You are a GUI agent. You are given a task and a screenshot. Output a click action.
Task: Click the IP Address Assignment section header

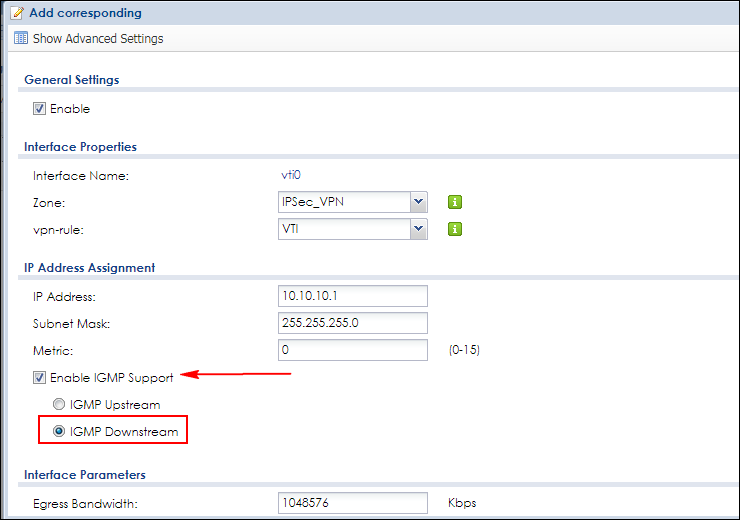(x=89, y=268)
